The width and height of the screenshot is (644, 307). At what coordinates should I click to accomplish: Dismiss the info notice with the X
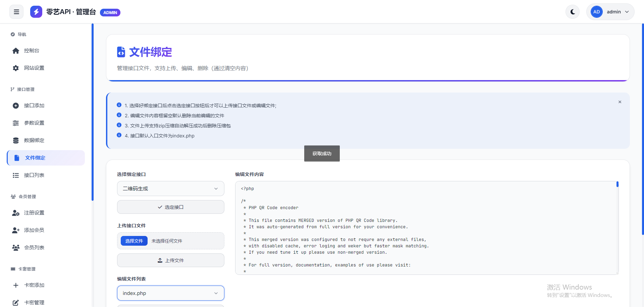(x=620, y=102)
